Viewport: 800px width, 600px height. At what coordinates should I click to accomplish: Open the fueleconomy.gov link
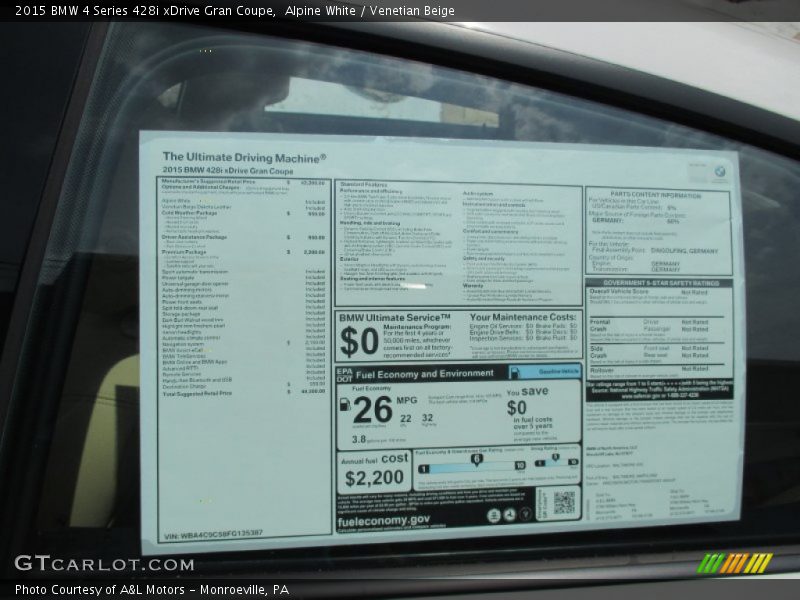tap(384, 520)
